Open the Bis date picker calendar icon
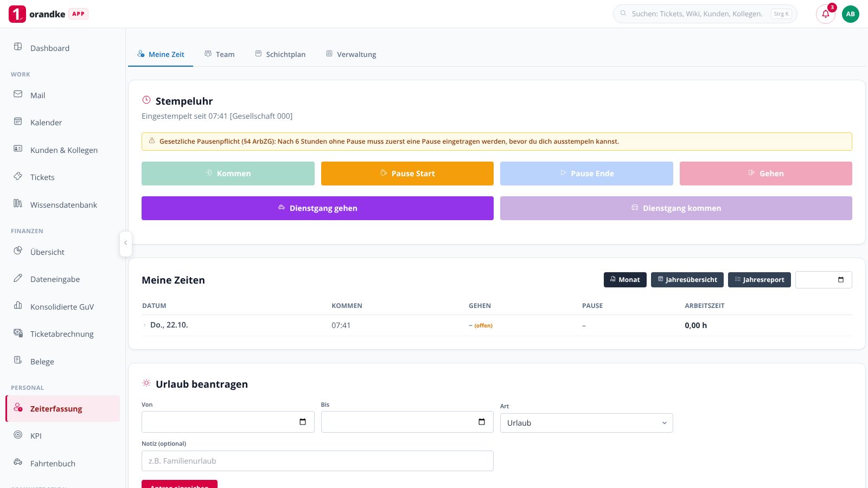Image resolution: width=868 pixels, height=488 pixels. pos(482,422)
